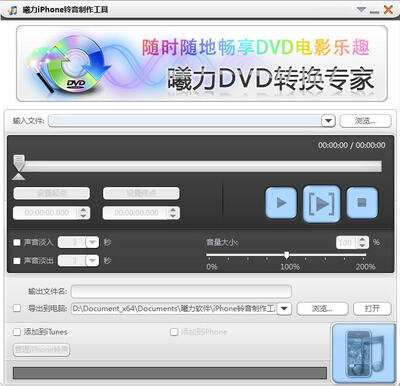
Task: Tick the 添加到iTunes checkbox
Action: [x=17, y=332]
